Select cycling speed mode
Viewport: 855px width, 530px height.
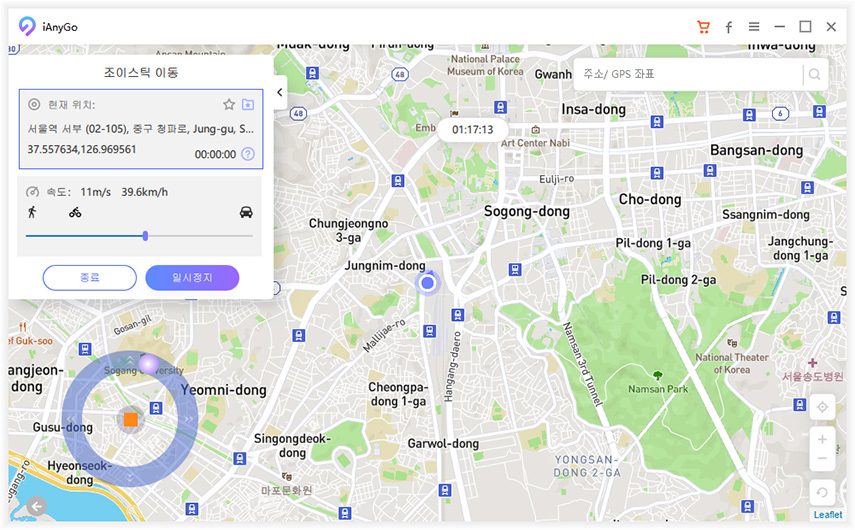click(75, 212)
